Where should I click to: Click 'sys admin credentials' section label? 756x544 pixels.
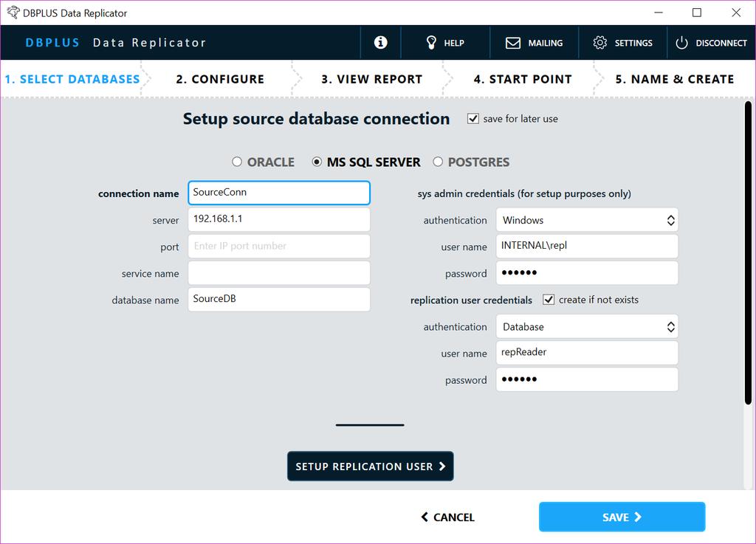coord(524,193)
